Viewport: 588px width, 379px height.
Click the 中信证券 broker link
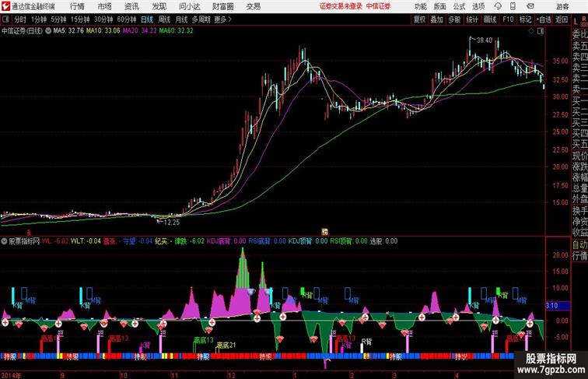pyautogui.click(x=378, y=6)
